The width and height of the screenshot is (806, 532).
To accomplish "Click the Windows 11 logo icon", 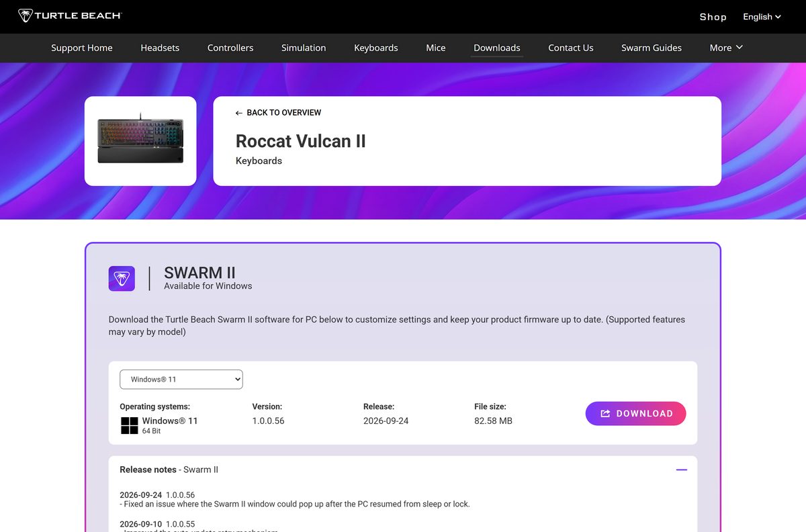I will 129,425.
